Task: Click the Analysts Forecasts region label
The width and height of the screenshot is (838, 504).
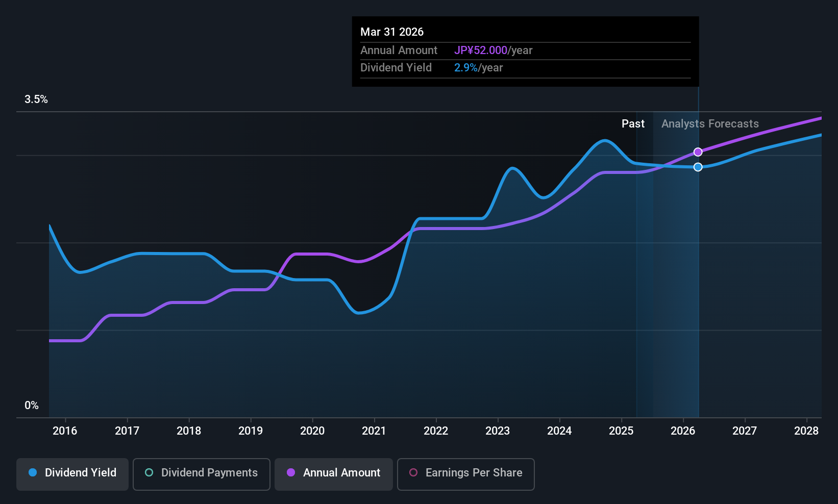Action: (710, 124)
